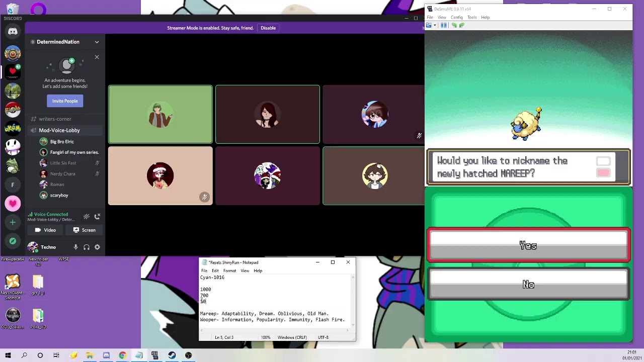Image resolution: width=644 pixels, height=362 pixels.
Task: Dismiss the "An adventure begins" invite card
Action: point(97,57)
